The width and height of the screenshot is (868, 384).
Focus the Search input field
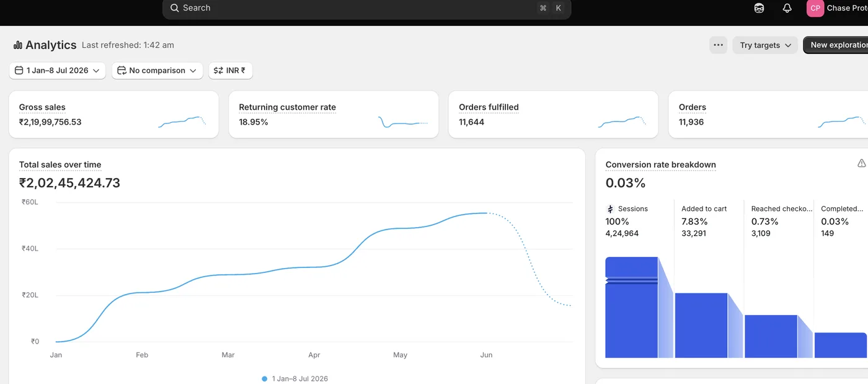pos(366,8)
